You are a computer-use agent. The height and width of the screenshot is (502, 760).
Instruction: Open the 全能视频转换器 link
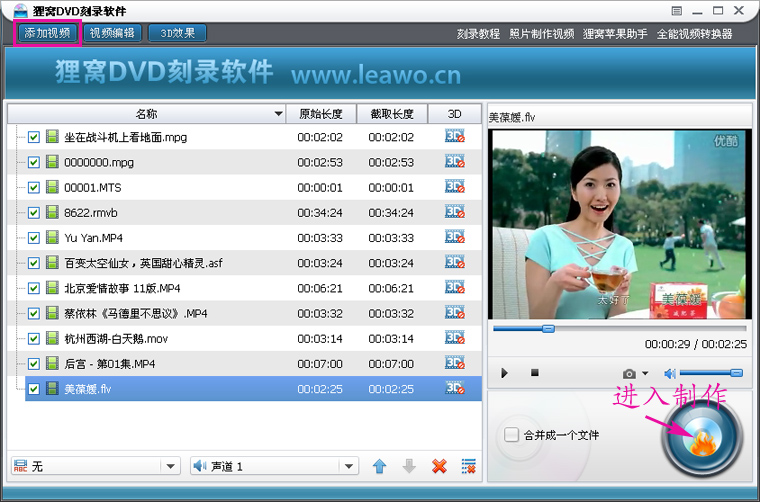pos(695,34)
